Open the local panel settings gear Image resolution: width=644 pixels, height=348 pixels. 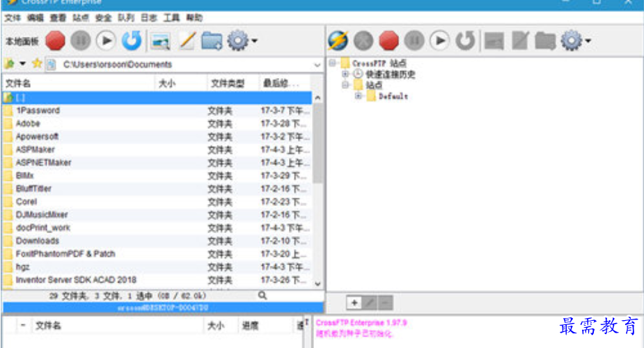tap(238, 40)
